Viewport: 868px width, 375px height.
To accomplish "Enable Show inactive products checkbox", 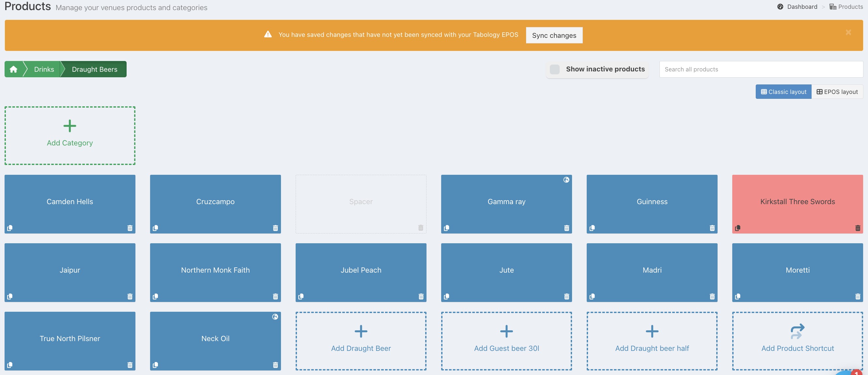I will (x=555, y=69).
